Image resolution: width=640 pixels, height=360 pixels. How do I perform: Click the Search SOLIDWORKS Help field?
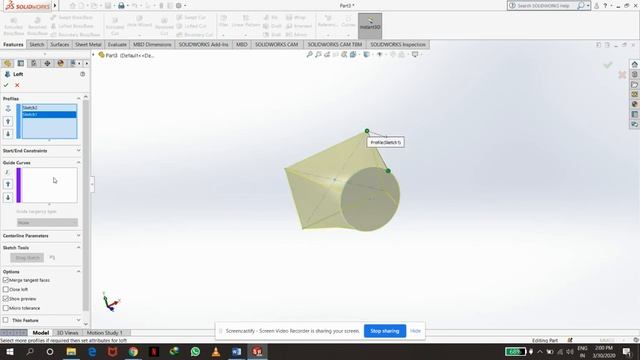click(542, 6)
